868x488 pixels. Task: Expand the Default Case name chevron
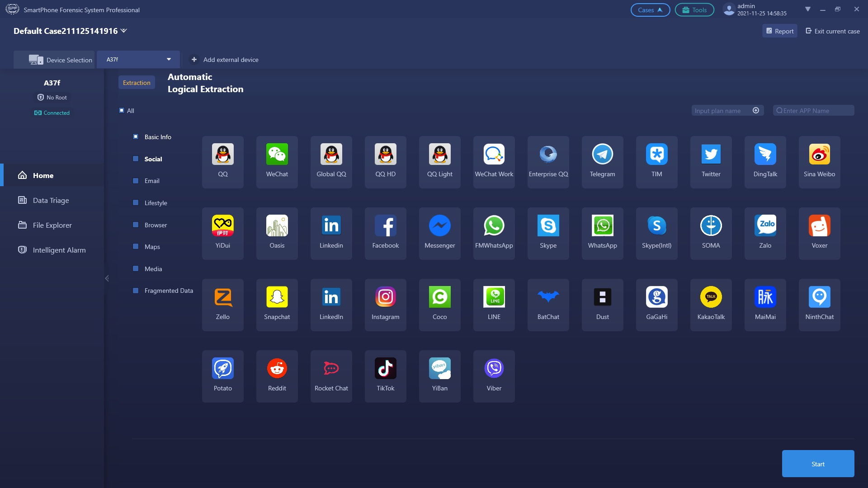click(x=124, y=31)
